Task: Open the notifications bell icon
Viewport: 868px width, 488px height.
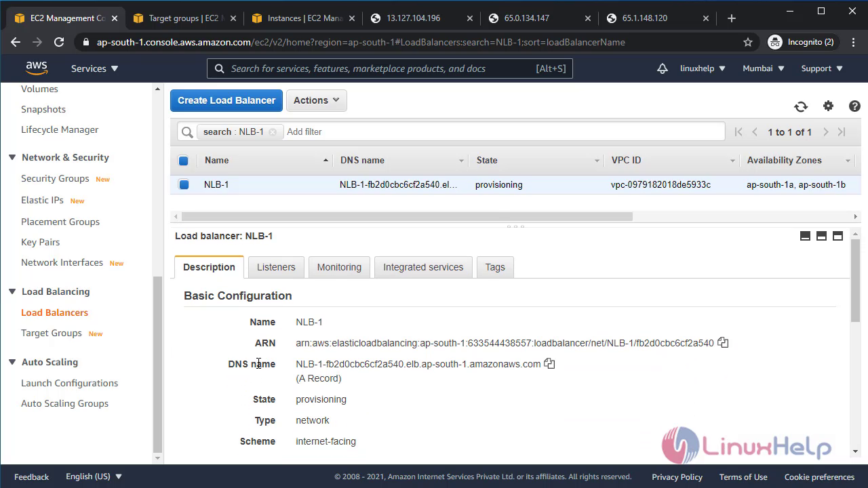Action: (662, 68)
